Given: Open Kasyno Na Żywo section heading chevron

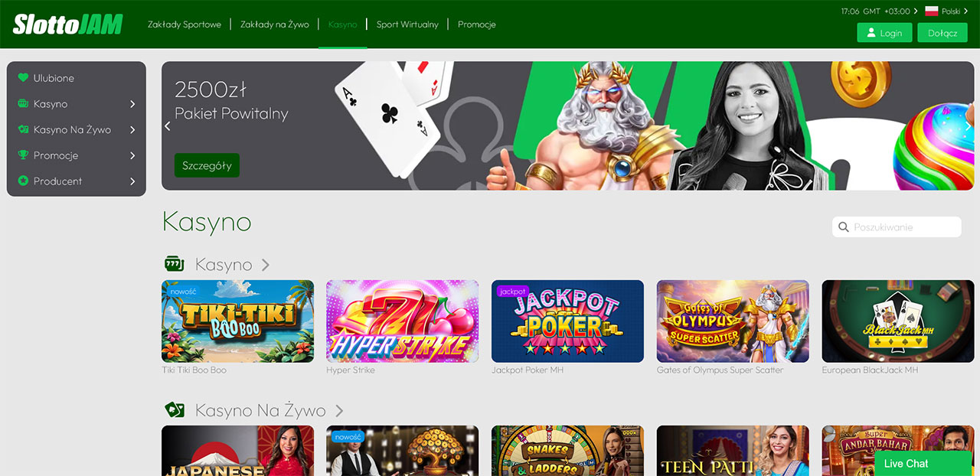Looking at the screenshot, I should 339,411.
